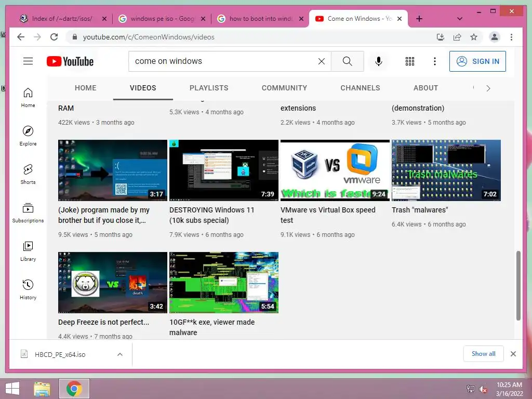532x399 pixels.
Task: Open '(Joke) program made by my brother' title
Action: coord(104,215)
